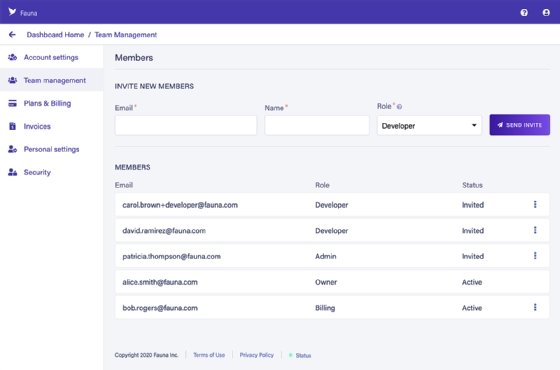
Task: Click the INVITE NEW MEMBERS heading
Action: (x=154, y=86)
